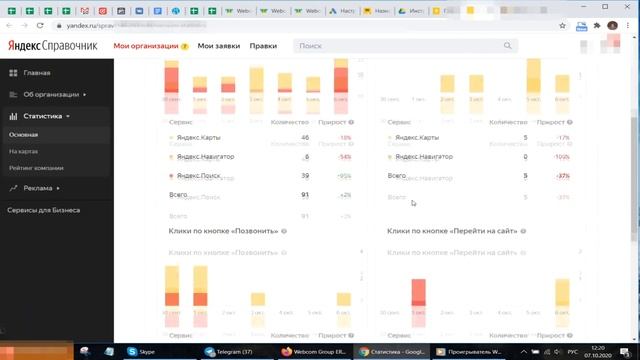Click the Реклама trend-line icon
This screenshot has width=640, height=360.
tap(13, 188)
